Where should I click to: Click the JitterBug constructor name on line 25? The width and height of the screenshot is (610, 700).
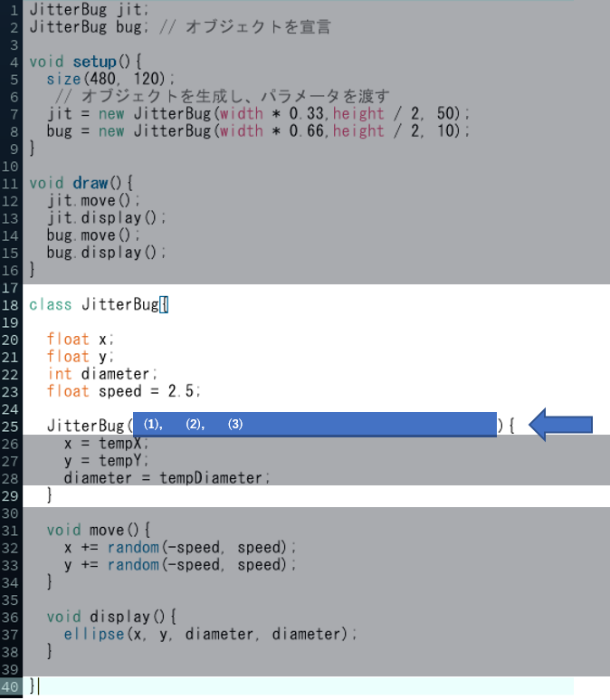coord(85,426)
